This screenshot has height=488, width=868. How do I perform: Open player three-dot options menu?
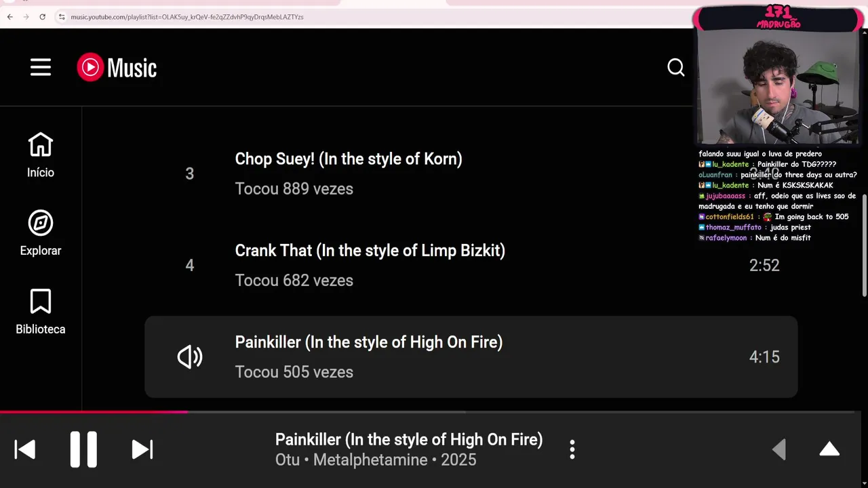point(572,449)
